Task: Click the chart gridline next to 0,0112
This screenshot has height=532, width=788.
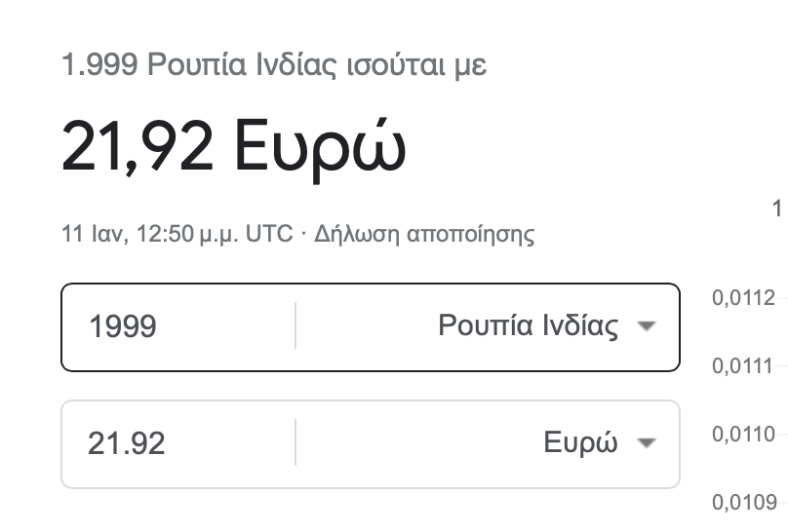Action: coord(782,297)
